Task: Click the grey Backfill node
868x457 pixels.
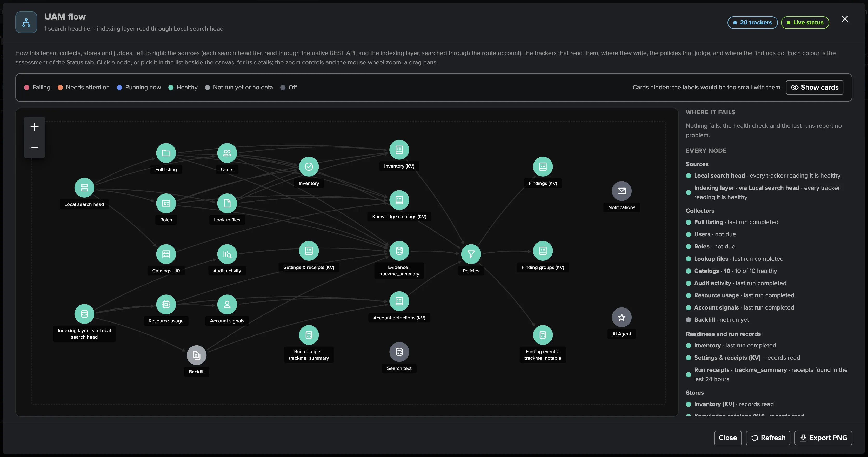Action: 196,355
